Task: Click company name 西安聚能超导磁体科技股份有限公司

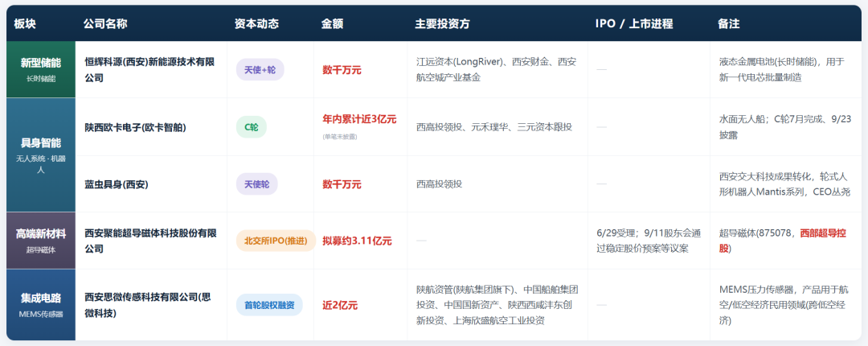Action: [150, 241]
